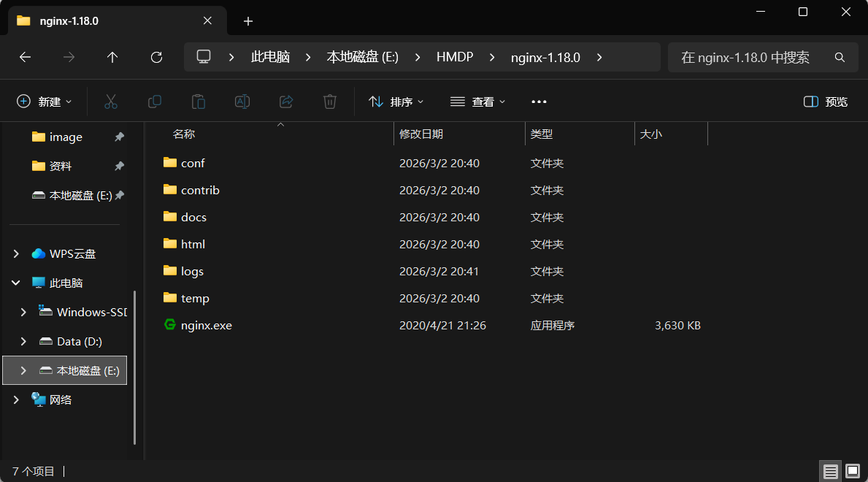Click the computer icon in address bar
The image size is (868, 482).
(x=204, y=56)
